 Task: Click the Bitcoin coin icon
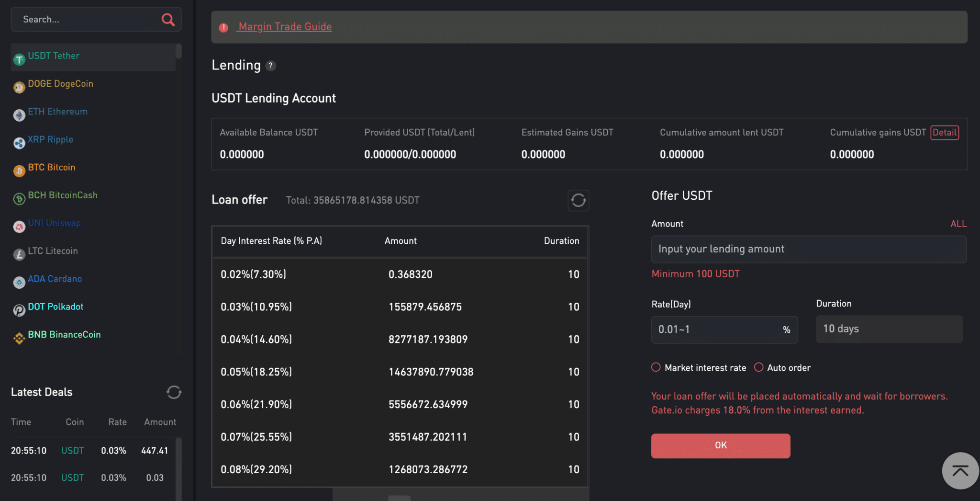point(19,171)
